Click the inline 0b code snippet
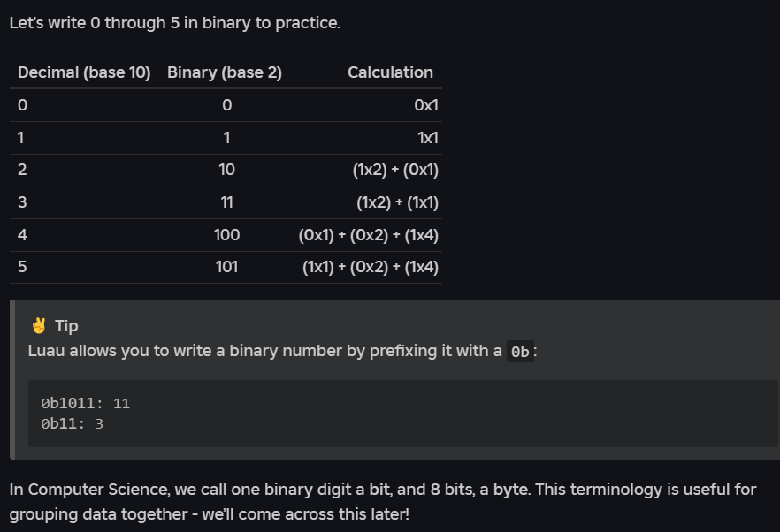 (x=522, y=352)
